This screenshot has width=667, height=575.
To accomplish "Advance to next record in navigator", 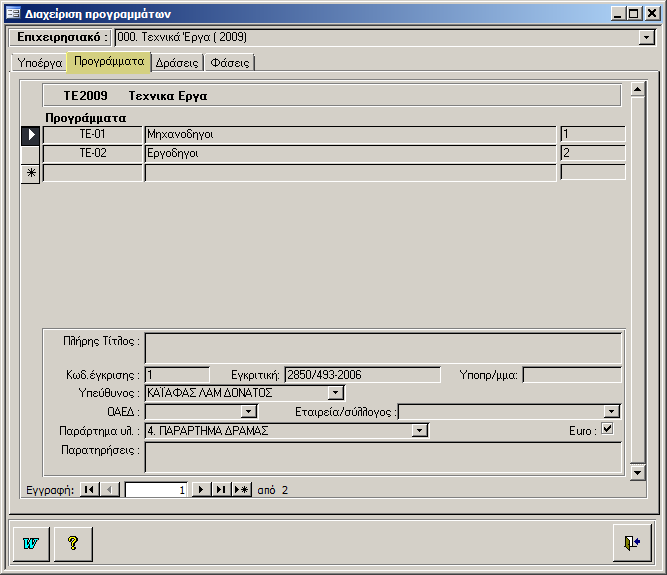I will (x=200, y=490).
